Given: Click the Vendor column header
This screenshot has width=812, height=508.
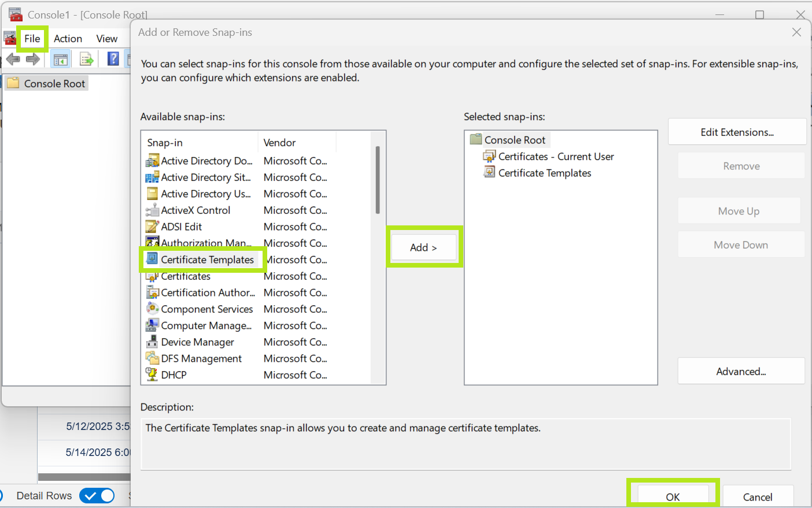Looking at the screenshot, I should 280,143.
